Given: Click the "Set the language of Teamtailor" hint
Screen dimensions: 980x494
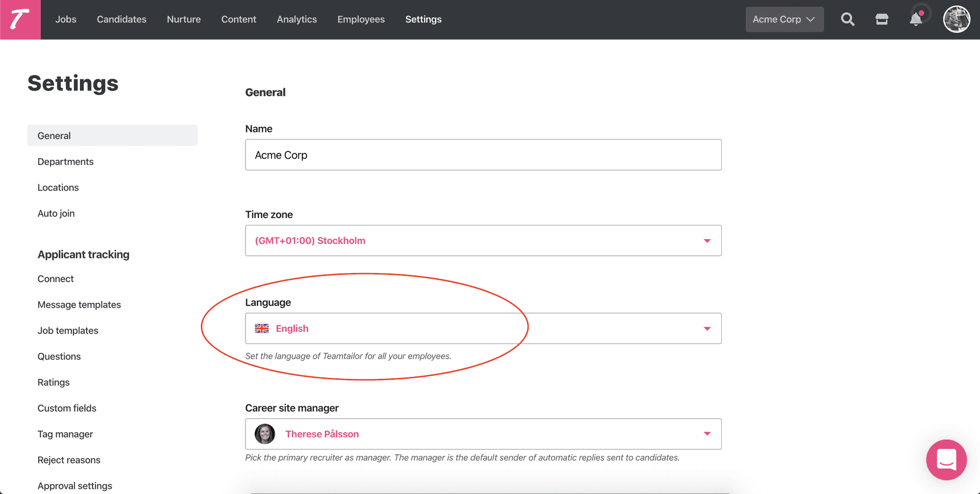Looking at the screenshot, I should click(348, 356).
